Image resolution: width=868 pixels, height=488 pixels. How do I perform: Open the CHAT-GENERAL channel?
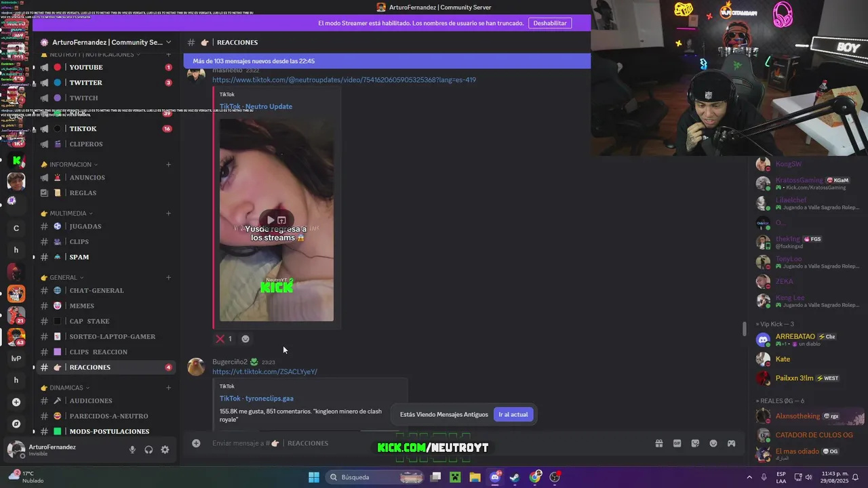[106, 290]
